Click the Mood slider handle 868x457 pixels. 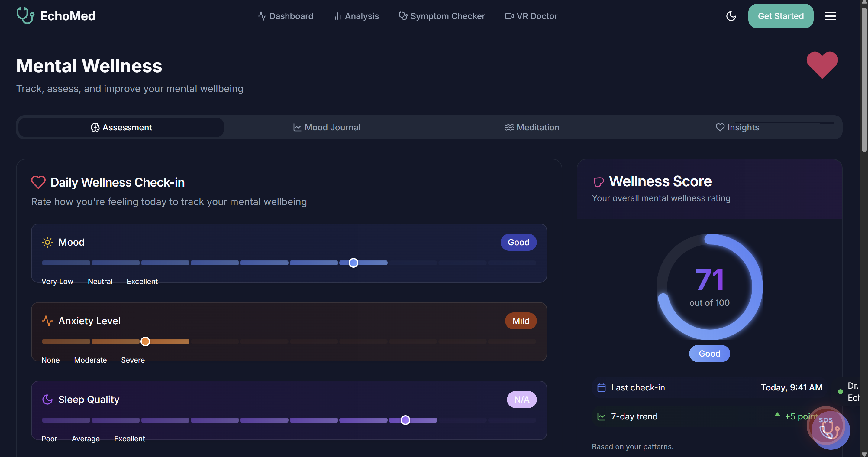click(353, 263)
